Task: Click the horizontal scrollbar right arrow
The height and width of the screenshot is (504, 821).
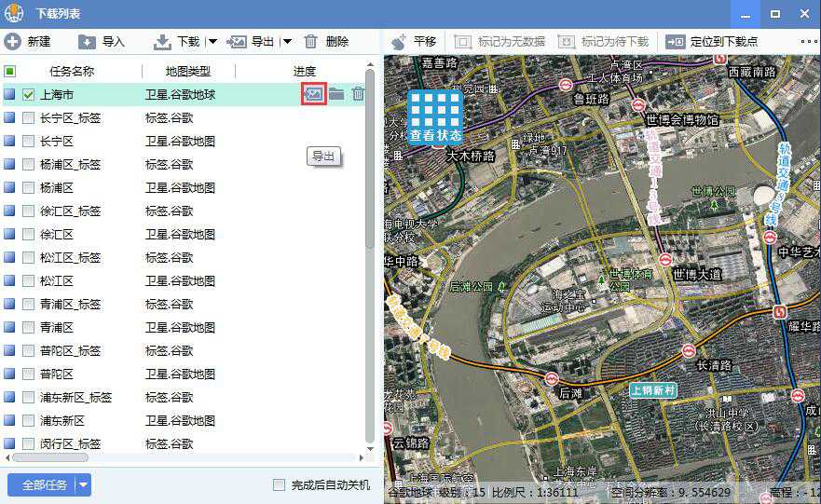Action: (362, 457)
